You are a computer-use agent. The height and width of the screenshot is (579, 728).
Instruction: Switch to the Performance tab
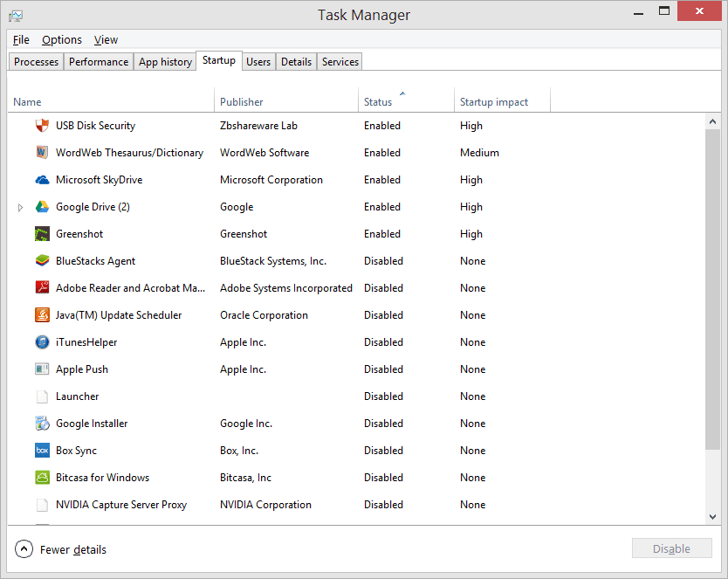point(99,62)
